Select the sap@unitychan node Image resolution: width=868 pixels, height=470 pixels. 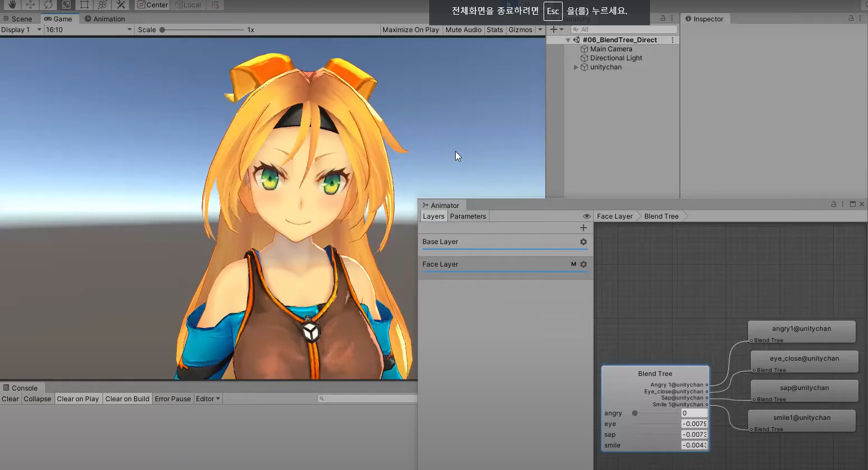click(804, 391)
